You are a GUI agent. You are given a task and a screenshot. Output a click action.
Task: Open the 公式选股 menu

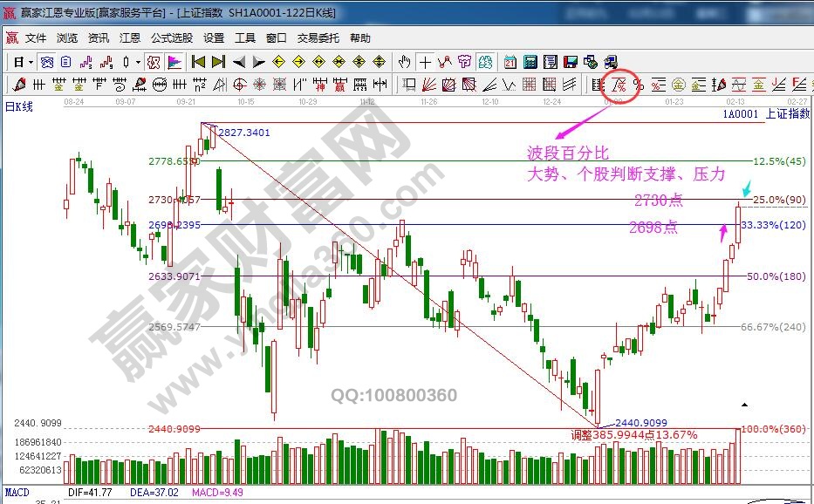point(172,38)
